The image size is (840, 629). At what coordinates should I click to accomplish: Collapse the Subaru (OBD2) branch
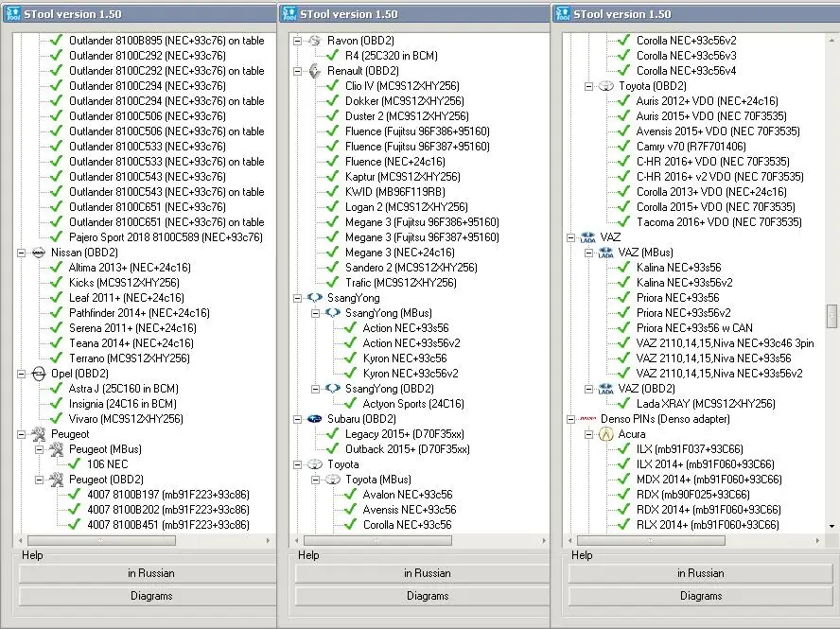tap(298, 419)
